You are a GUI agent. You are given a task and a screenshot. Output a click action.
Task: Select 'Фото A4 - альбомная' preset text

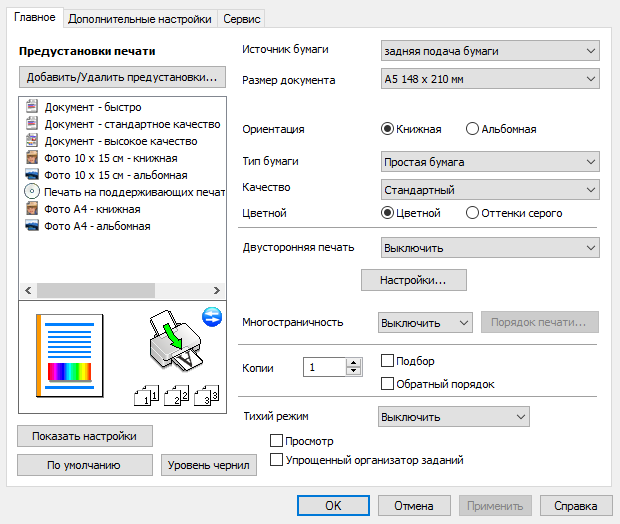point(97,226)
